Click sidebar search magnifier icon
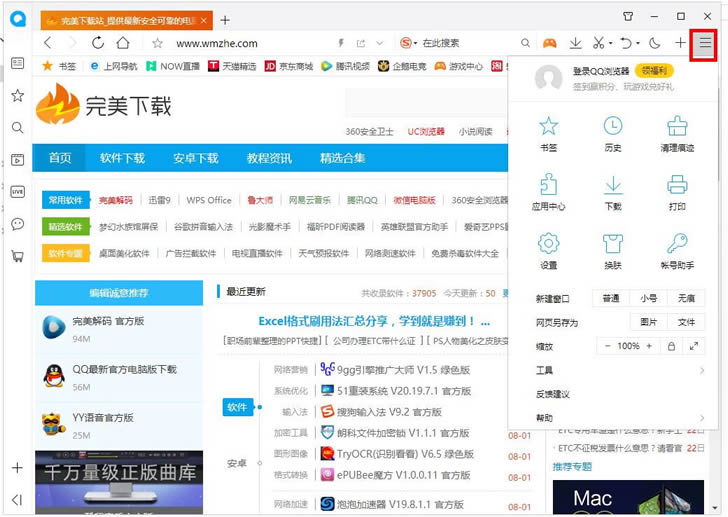The image size is (728, 517). (x=18, y=128)
